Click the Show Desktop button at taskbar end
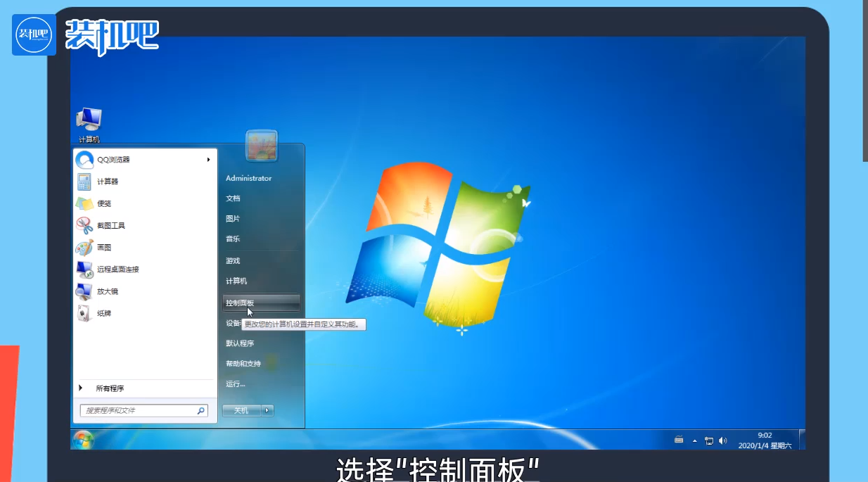This screenshot has height=482, width=868. pyautogui.click(x=803, y=440)
